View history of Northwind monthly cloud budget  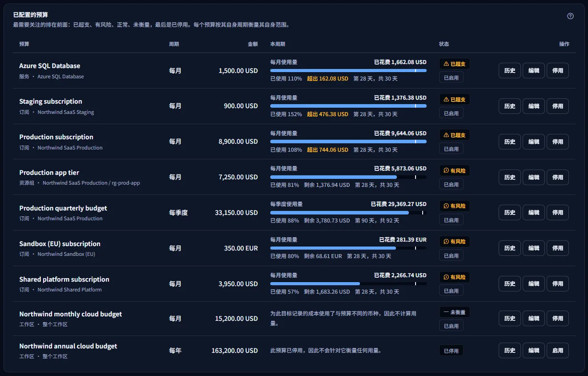point(510,319)
